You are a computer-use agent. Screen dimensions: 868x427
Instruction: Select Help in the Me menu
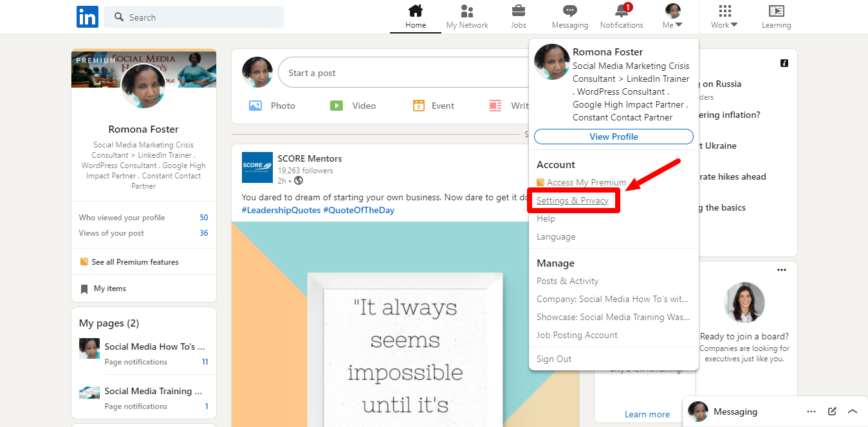(546, 219)
